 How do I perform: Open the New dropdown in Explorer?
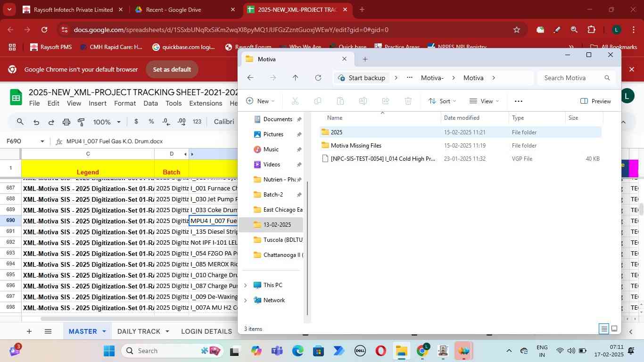tap(260, 101)
